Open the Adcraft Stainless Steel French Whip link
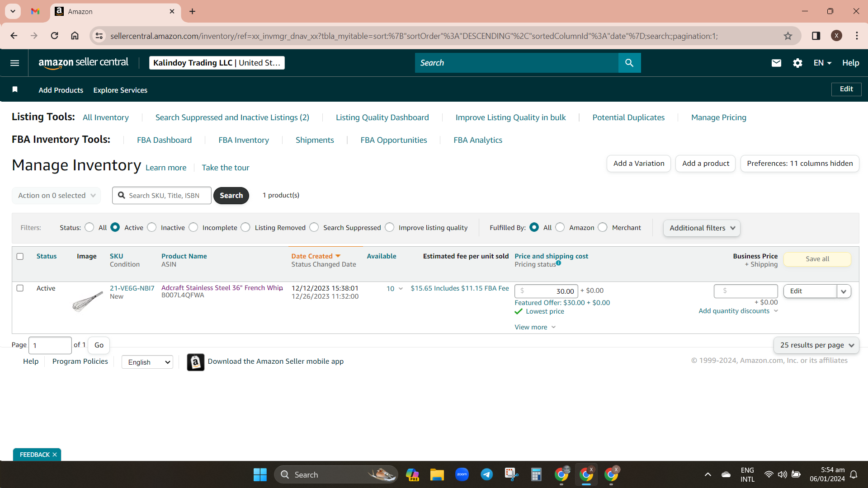 pyautogui.click(x=222, y=288)
